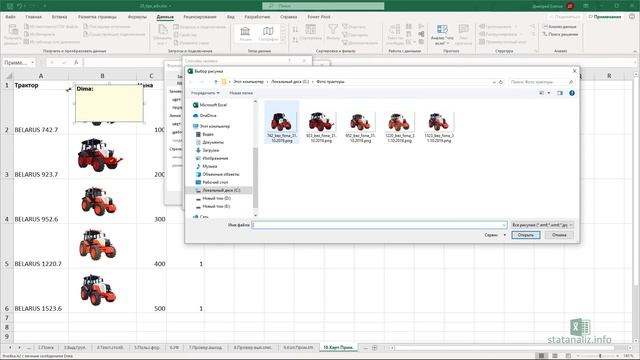The height and width of the screenshot is (360, 640).
Task: Expand the file name history dropdown arrow
Action: pos(504,225)
